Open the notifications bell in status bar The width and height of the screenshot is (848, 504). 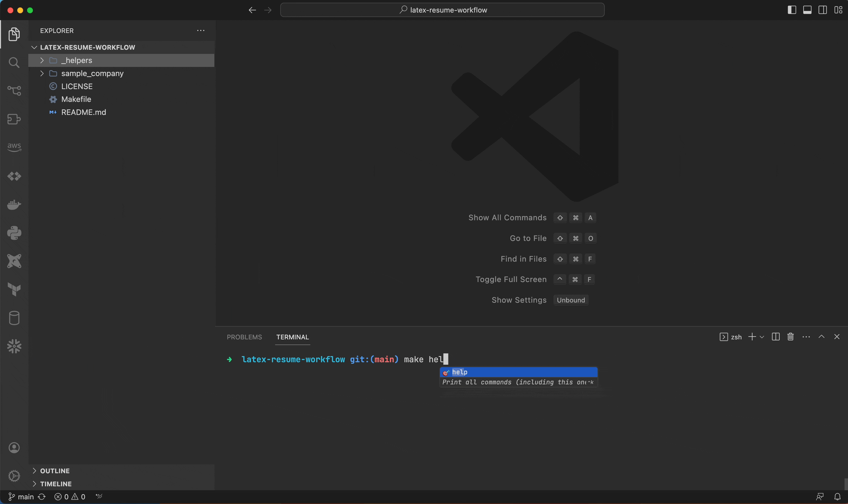837,497
